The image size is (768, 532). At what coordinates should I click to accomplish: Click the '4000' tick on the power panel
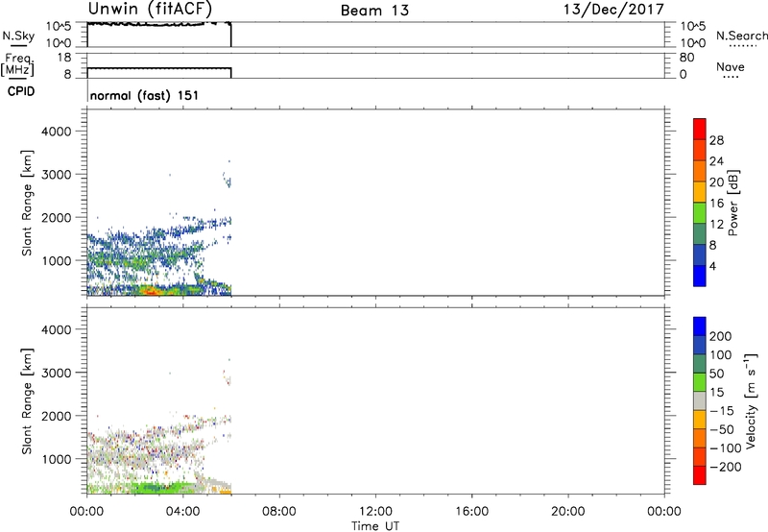[x=57, y=132]
